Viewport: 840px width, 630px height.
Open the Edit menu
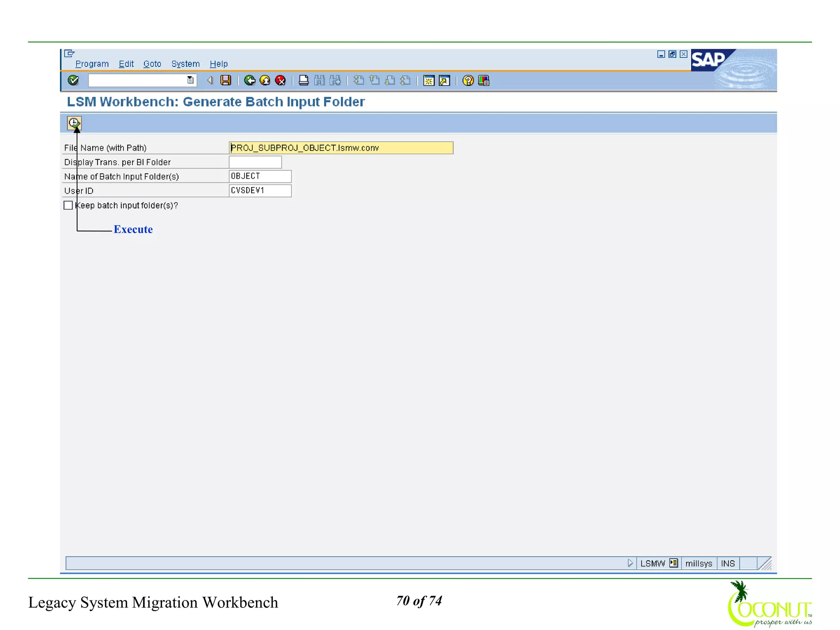tap(126, 64)
